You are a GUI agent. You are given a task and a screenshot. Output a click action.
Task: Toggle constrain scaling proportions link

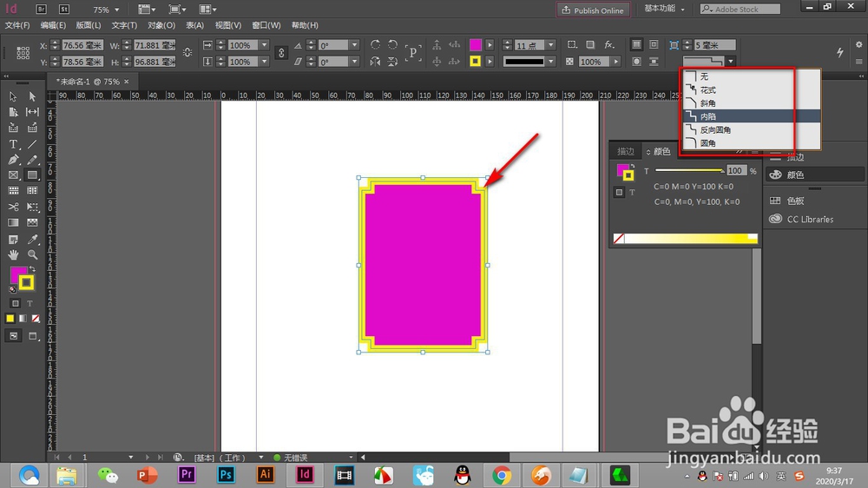coord(281,53)
